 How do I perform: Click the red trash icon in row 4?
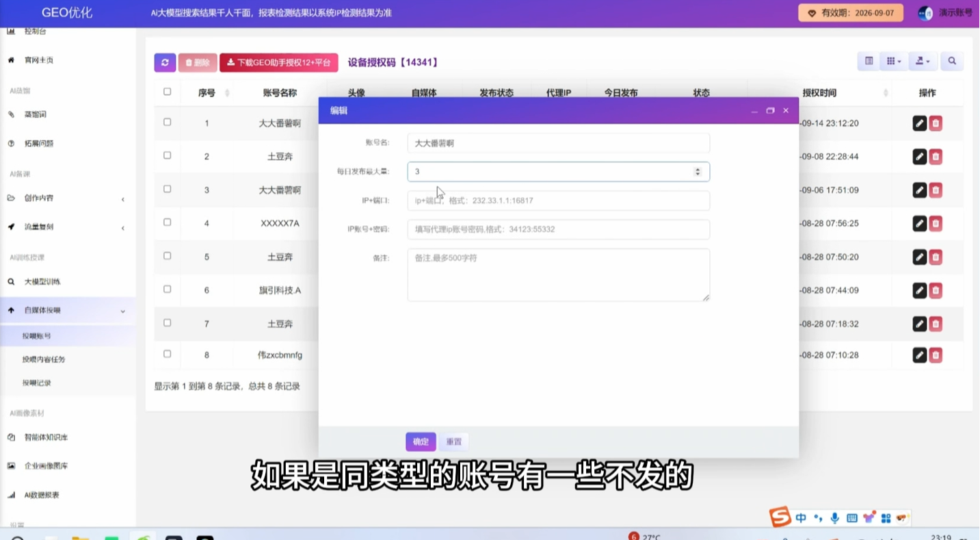coord(936,223)
